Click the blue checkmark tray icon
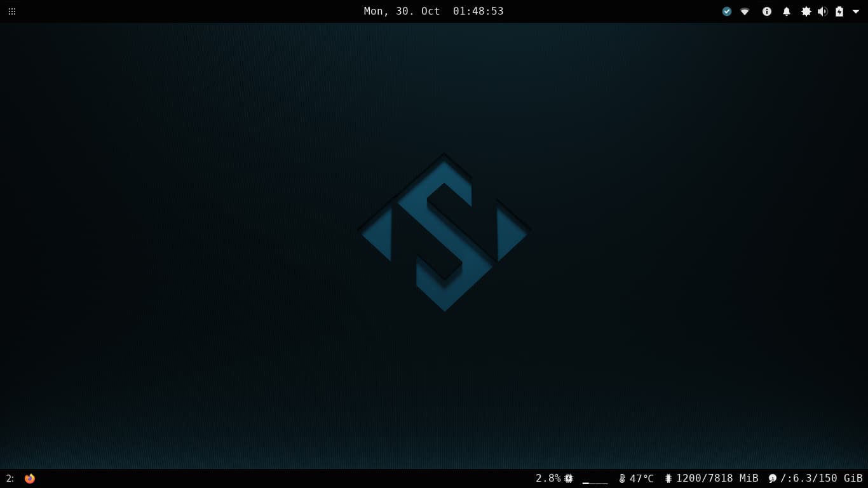Screen dimensions: 868x488 click(727, 11)
